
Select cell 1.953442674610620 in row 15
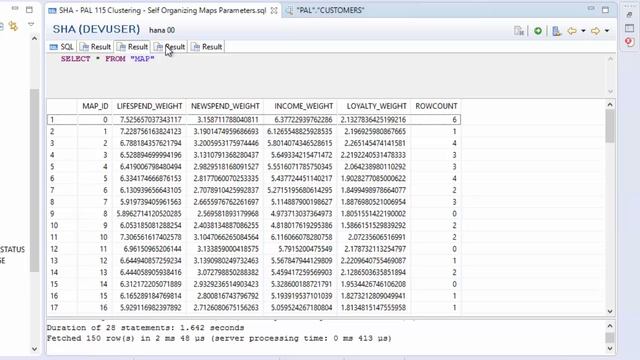coord(374,284)
